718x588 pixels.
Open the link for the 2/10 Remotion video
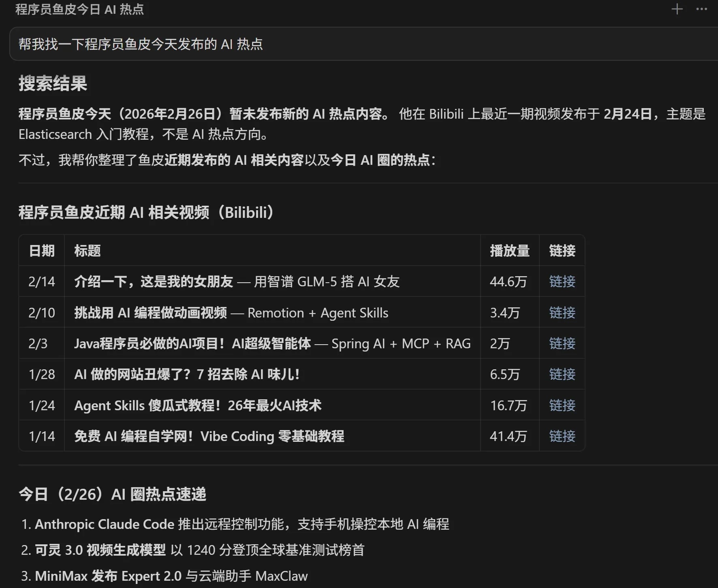[562, 313]
